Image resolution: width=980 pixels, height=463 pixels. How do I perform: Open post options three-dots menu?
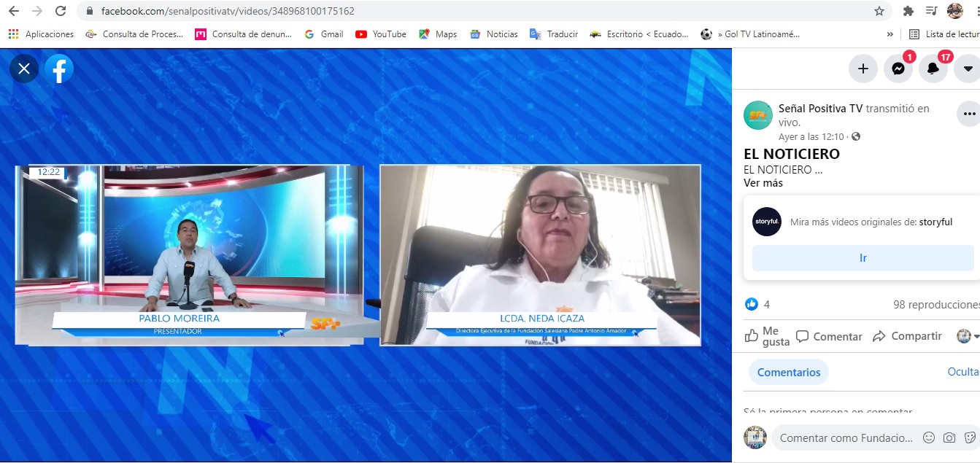969,114
